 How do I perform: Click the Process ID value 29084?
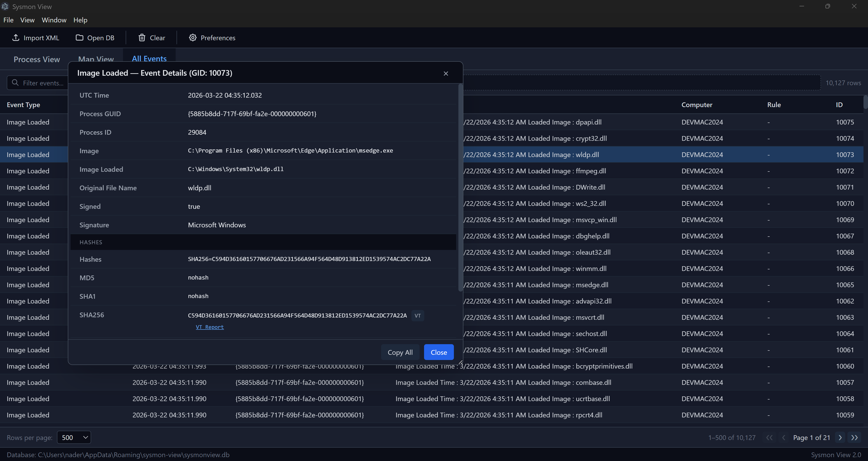197,132
